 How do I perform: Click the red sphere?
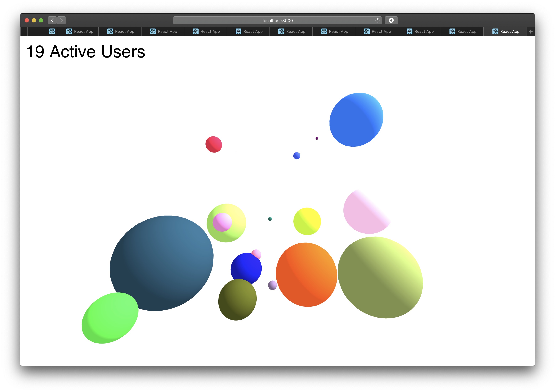coord(214,144)
